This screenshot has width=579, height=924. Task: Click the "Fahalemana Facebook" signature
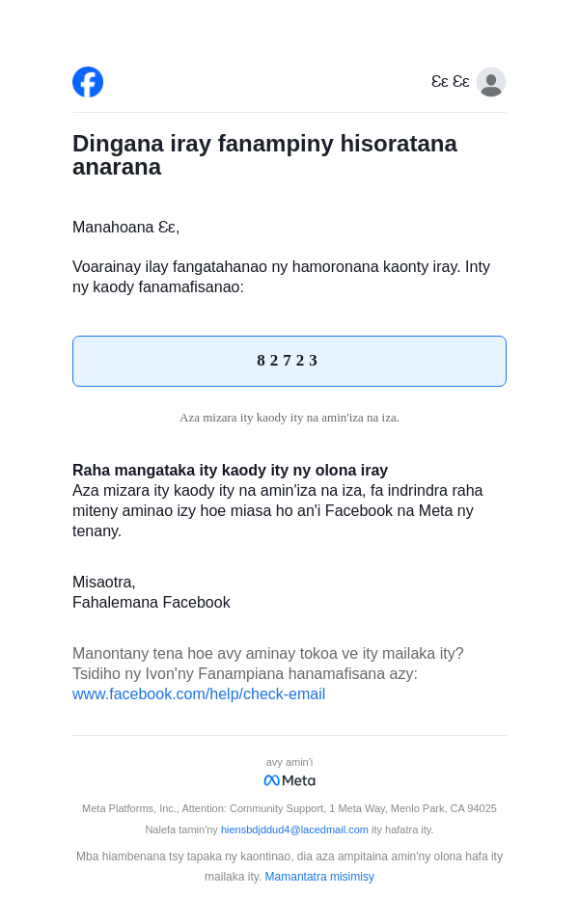click(151, 603)
